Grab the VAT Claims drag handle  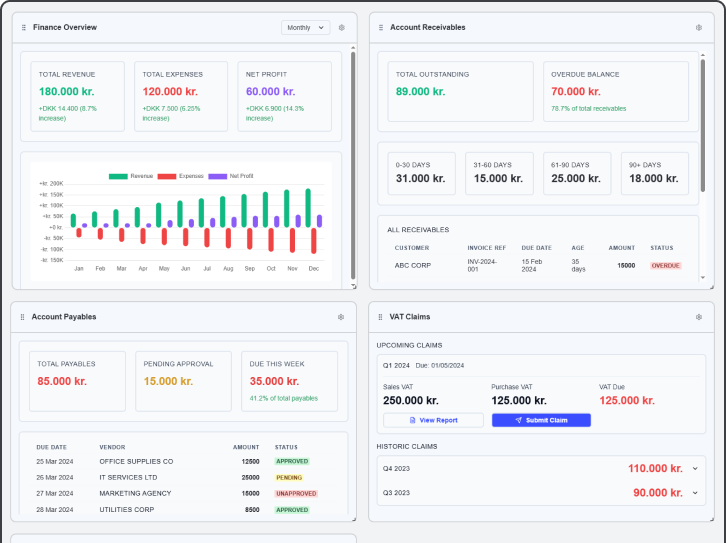381,317
